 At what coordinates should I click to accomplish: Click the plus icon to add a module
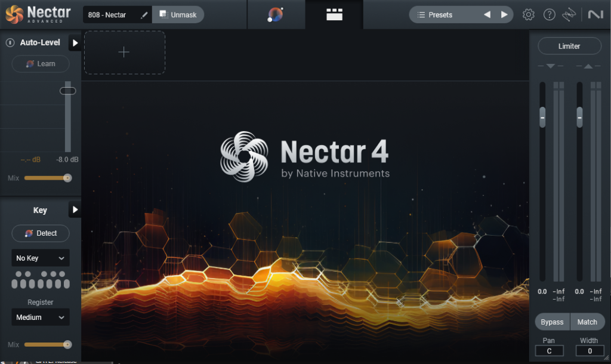point(124,52)
